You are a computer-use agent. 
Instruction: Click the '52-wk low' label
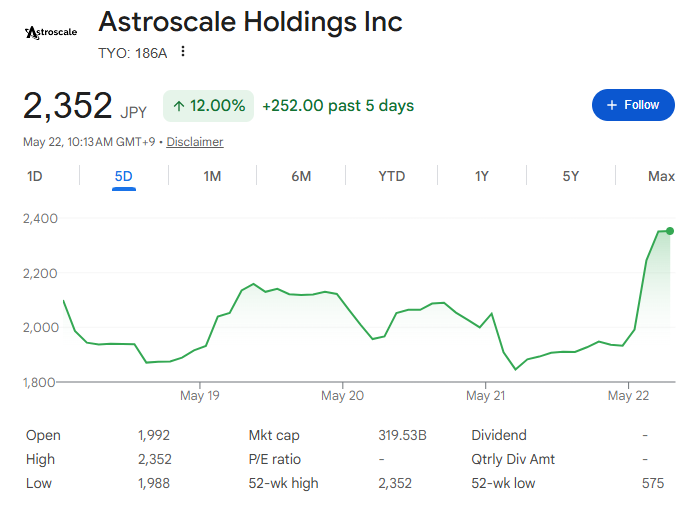coord(503,483)
